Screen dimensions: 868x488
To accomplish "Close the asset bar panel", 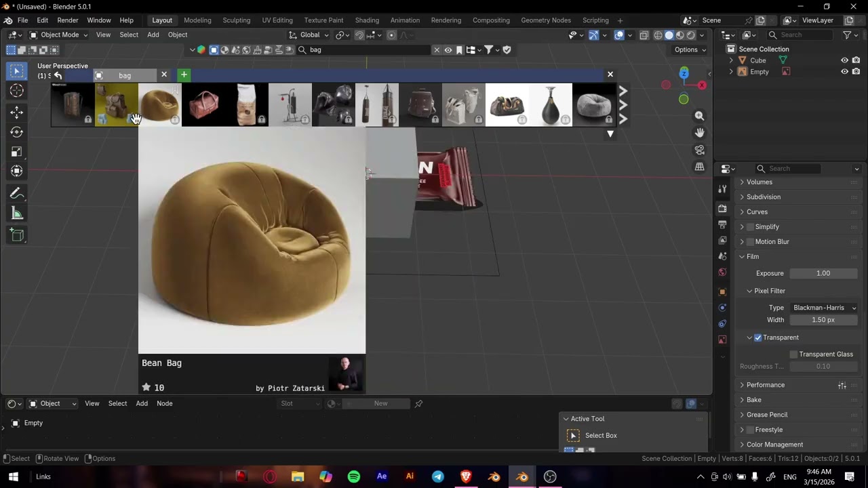I will pyautogui.click(x=610, y=75).
